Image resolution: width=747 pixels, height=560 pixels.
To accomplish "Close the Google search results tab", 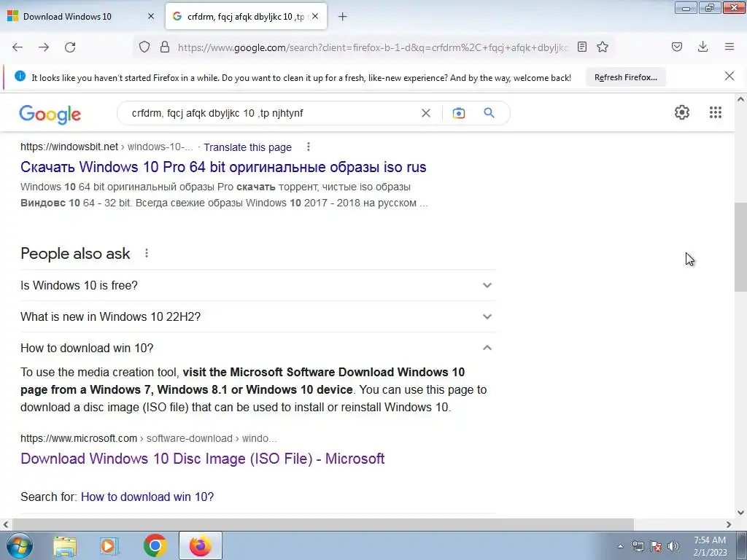I will [315, 16].
